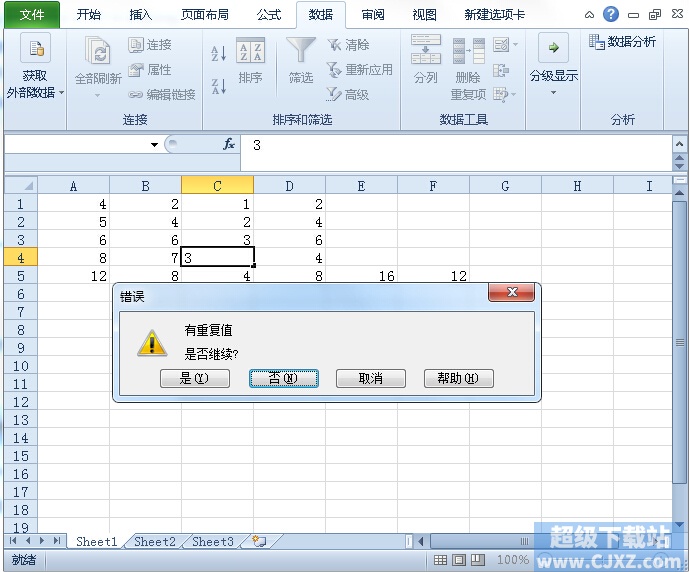The width and height of the screenshot is (689, 572).
Task: Switch to the Home (开始) tab
Action: click(89, 14)
